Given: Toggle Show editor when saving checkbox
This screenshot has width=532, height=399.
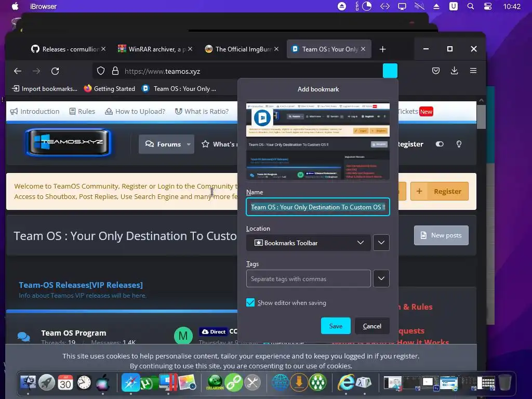Looking at the screenshot, I should point(250,302).
